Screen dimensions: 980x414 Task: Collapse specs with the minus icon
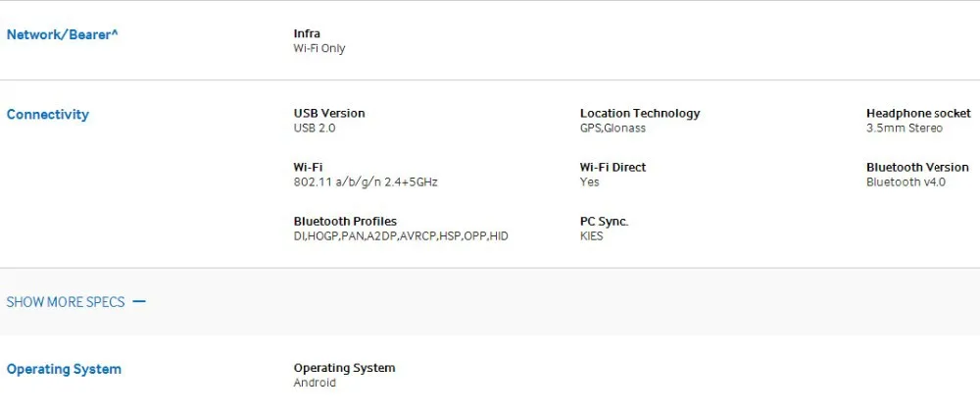[139, 301]
